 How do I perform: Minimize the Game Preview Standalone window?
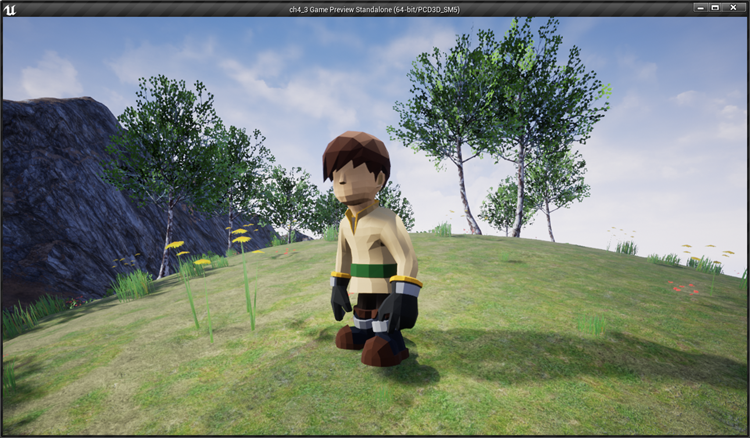[701, 8]
